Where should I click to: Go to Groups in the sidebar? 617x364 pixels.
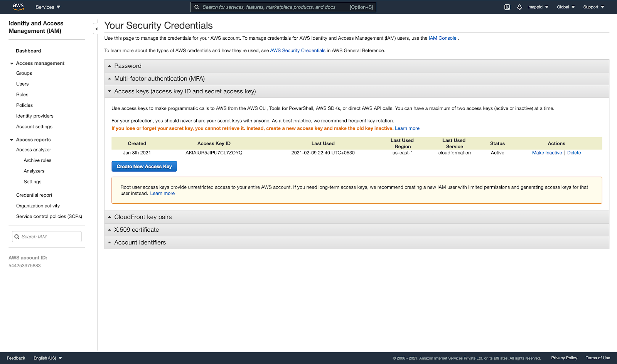pyautogui.click(x=24, y=73)
